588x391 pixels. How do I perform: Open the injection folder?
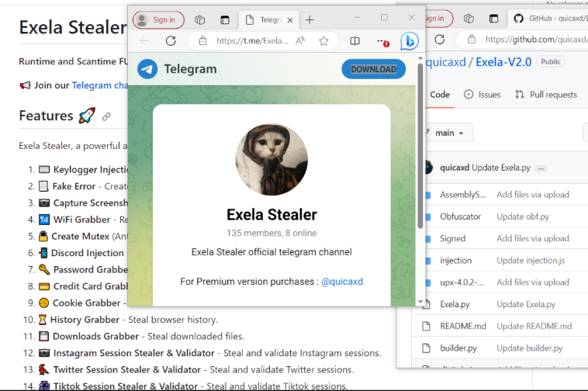[x=455, y=261]
